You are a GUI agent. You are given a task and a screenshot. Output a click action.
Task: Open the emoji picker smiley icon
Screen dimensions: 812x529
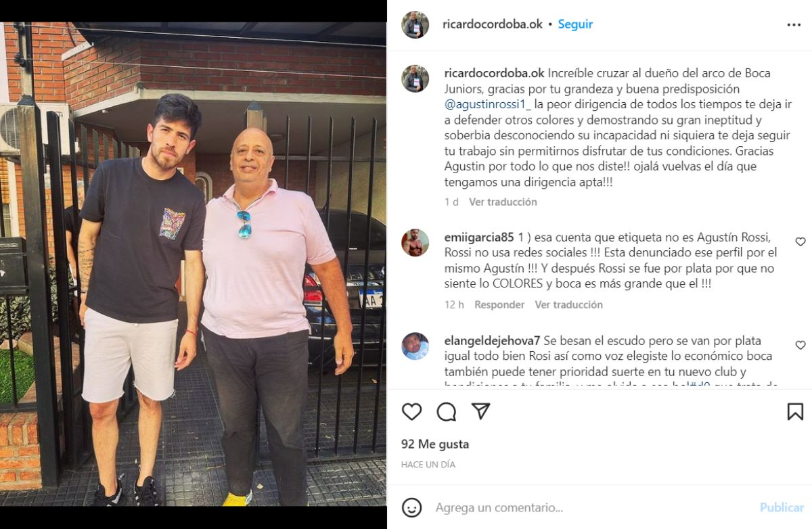411,507
